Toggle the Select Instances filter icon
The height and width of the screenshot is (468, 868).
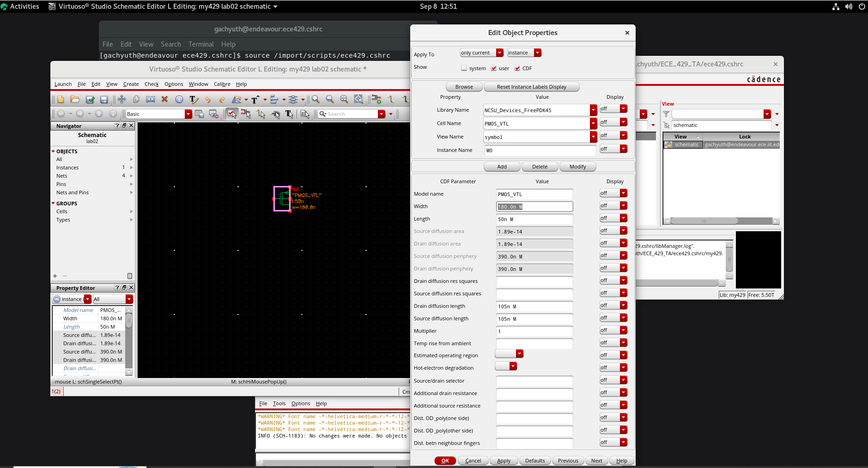[246, 114]
